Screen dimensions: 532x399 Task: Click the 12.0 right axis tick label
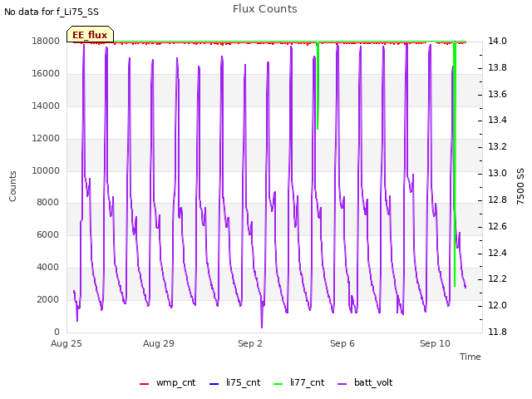click(x=497, y=306)
